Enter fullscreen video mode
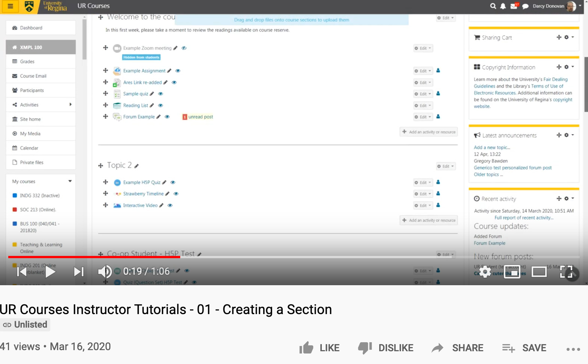588x364 pixels. coord(566,271)
